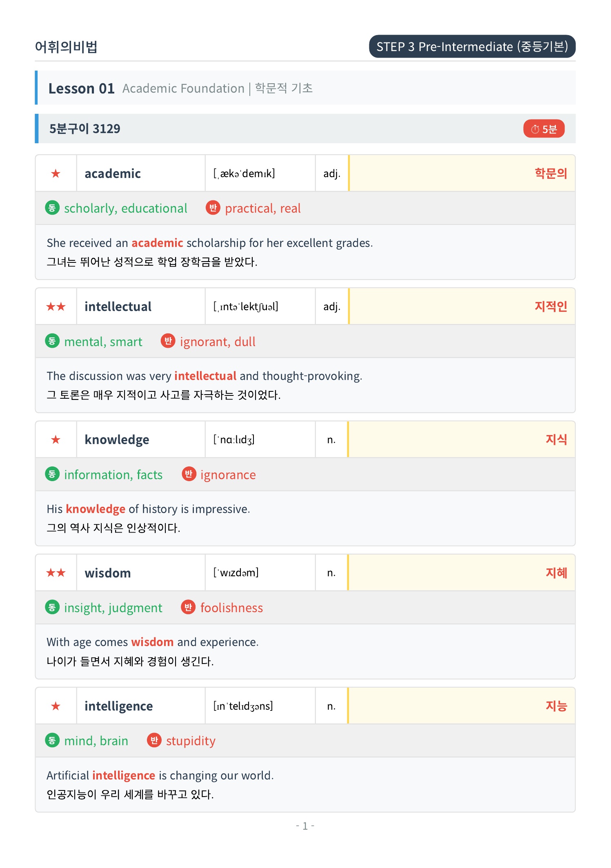Select the Lesson 01 heading

(x=81, y=88)
